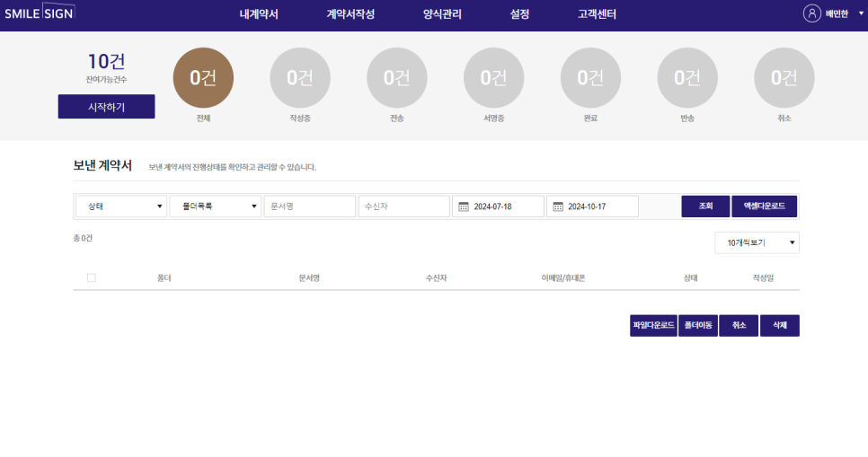Toggle the select-all checkbox in table header
Image resolution: width=868 pixels, height=457 pixels.
coord(92,277)
